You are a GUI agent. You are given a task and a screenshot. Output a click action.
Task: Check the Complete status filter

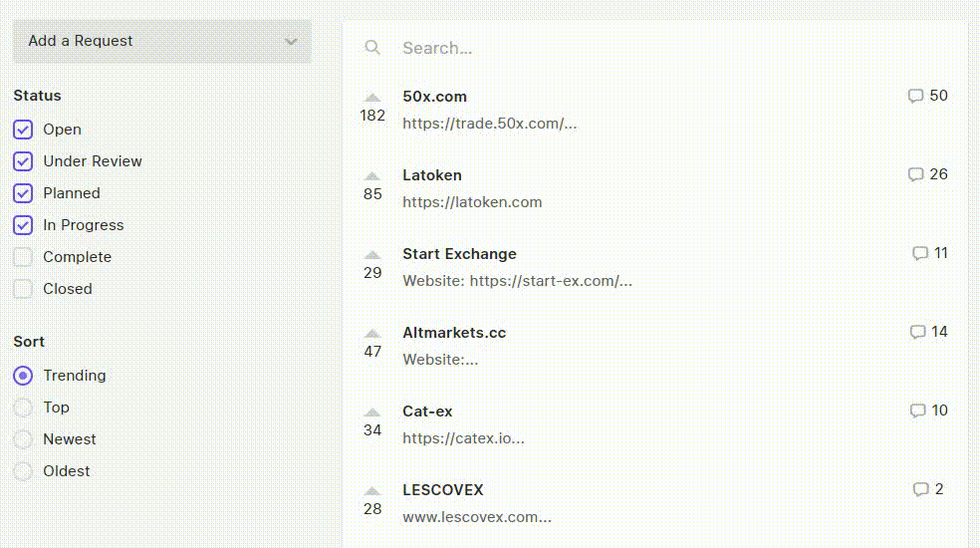(x=23, y=257)
